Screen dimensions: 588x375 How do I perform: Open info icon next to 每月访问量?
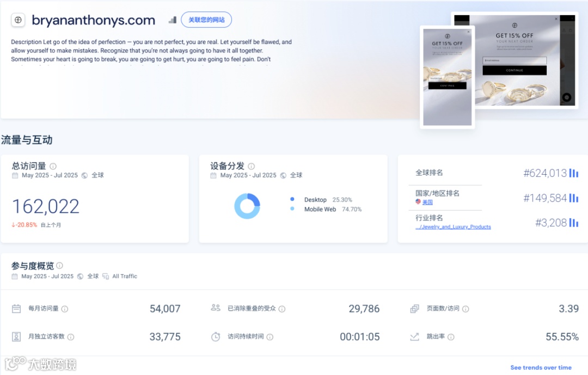point(64,309)
